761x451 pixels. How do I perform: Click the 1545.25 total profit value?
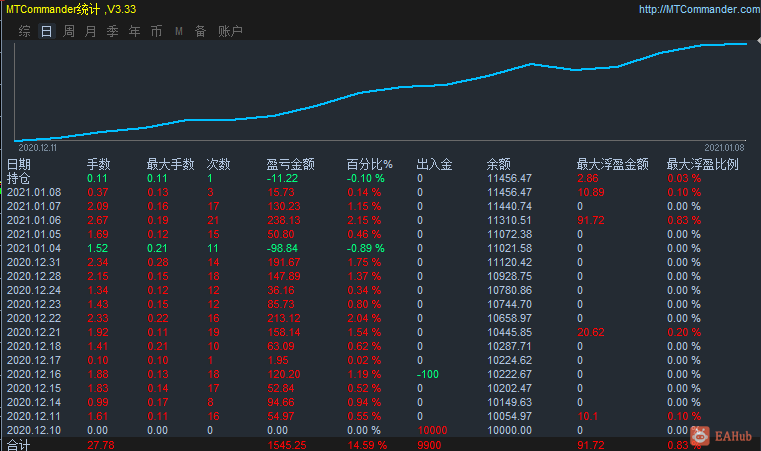click(x=287, y=445)
